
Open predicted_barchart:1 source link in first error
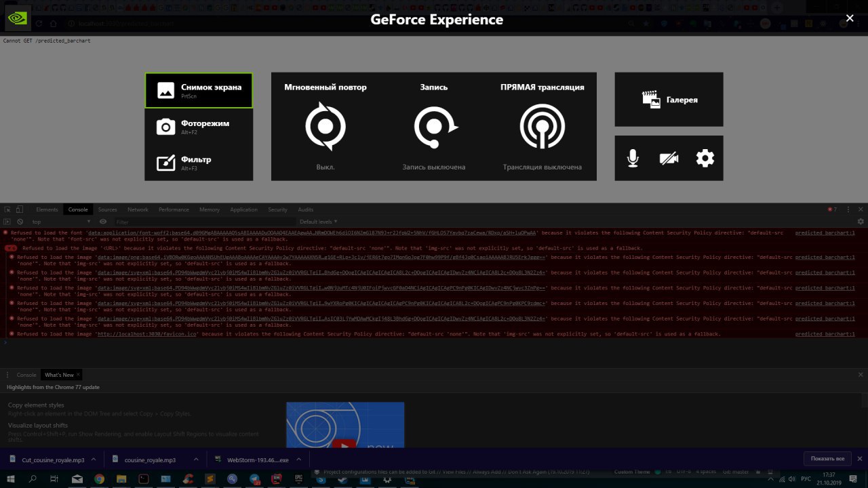click(825, 232)
